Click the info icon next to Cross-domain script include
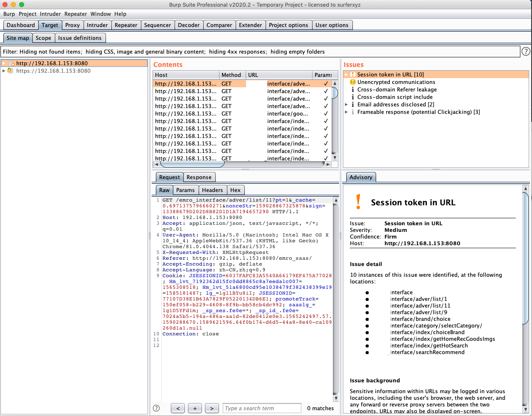532x416 pixels. (352, 97)
